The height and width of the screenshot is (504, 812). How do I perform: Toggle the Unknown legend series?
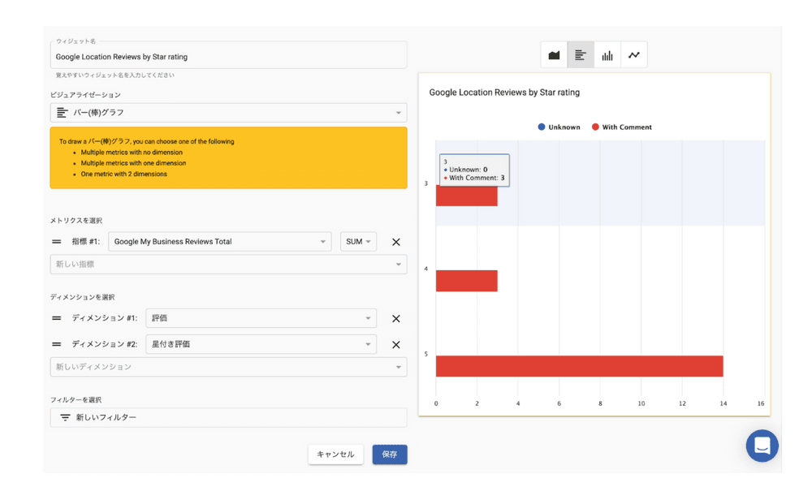(559, 127)
